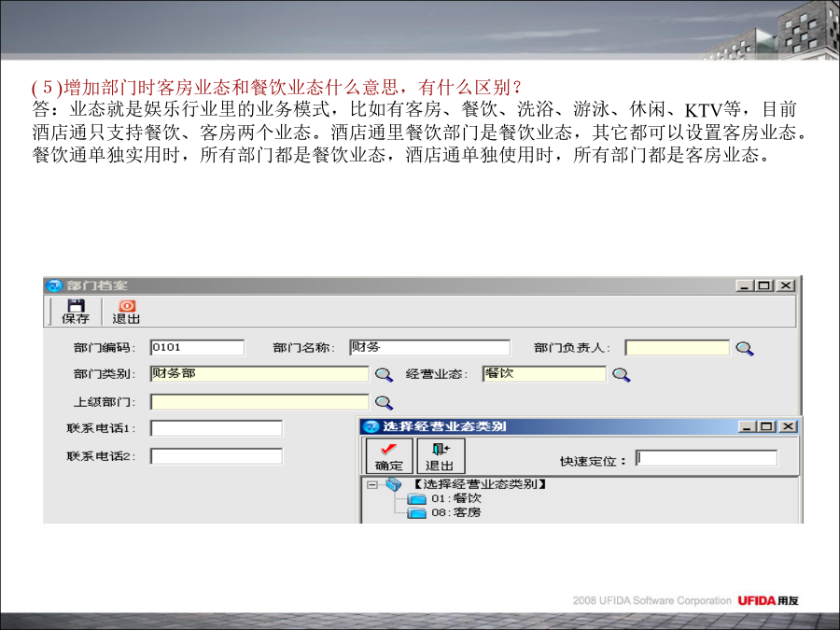Viewport: 840px width, 630px height.
Task: Click the root tree icon beside 【选择经营业态类别】
Action: [x=394, y=484]
